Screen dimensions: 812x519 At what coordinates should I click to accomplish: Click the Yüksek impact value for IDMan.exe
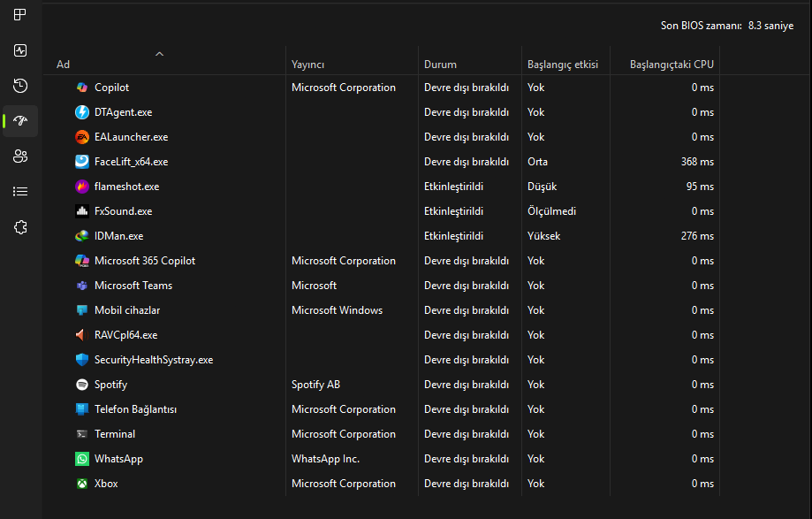[x=543, y=236]
